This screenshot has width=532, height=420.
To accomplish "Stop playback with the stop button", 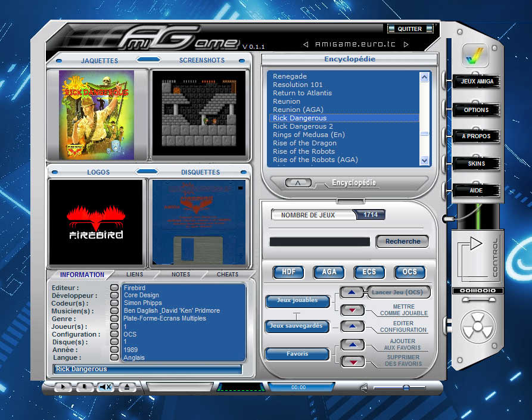I will click(x=85, y=387).
